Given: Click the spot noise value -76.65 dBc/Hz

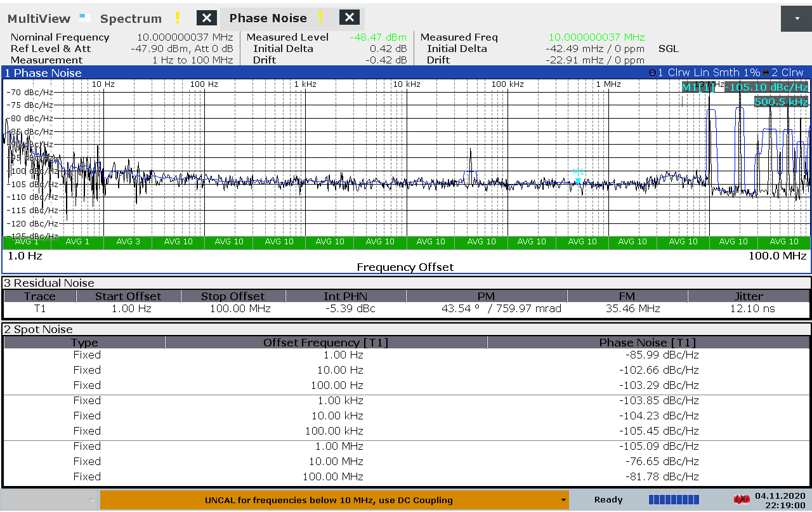Looking at the screenshot, I should coord(662,461).
